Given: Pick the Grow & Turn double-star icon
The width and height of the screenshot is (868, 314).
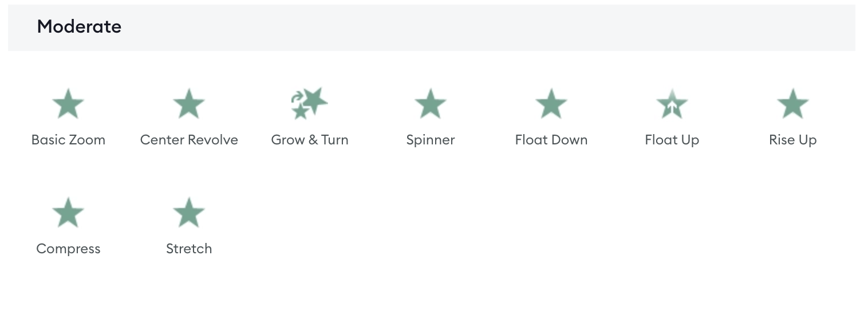Looking at the screenshot, I should point(309,103).
